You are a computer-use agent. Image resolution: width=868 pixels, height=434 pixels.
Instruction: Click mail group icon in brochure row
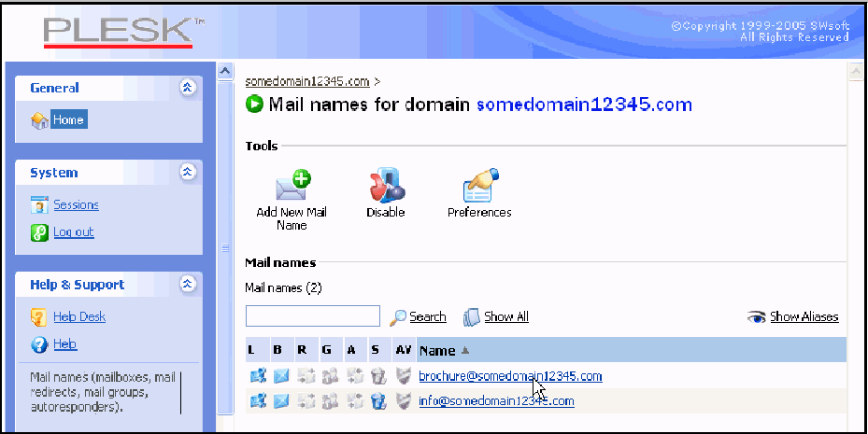(330, 376)
